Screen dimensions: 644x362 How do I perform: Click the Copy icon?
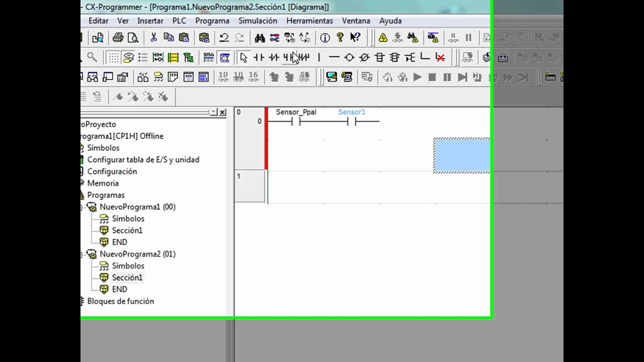(x=169, y=38)
